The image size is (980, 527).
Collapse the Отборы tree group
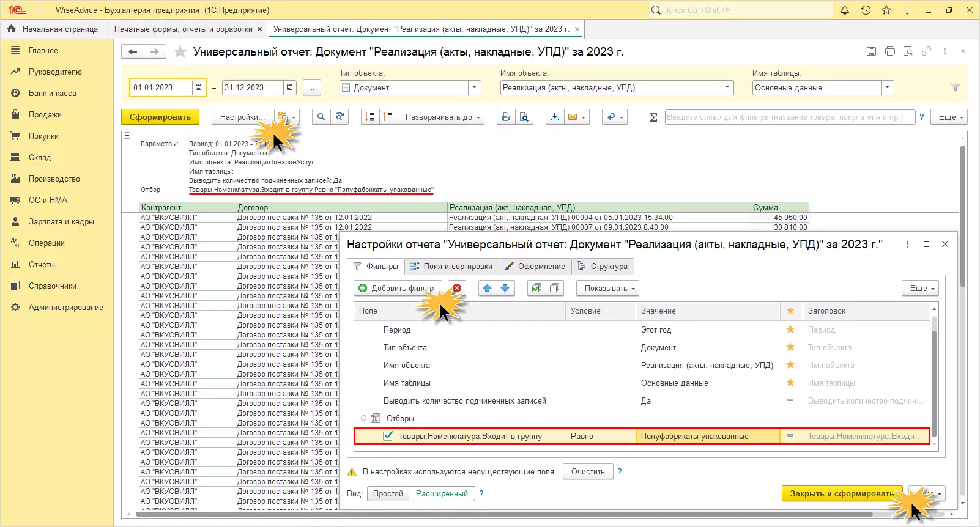363,418
